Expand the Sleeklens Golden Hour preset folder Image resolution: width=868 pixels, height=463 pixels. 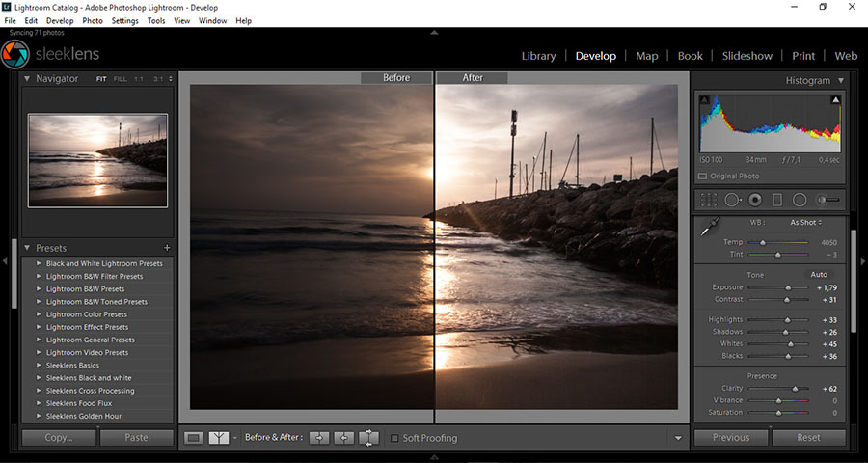tap(39, 416)
